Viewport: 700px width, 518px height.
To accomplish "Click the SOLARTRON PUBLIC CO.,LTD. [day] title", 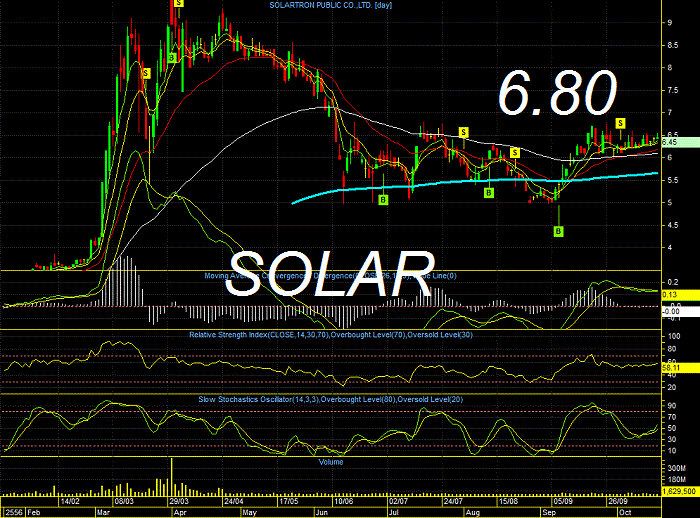I will tap(331, 5).
